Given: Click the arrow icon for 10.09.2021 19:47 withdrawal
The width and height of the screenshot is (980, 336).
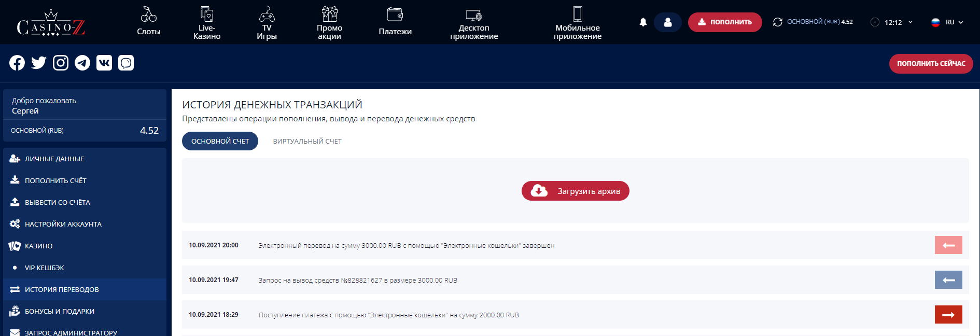Looking at the screenshot, I should click(948, 280).
